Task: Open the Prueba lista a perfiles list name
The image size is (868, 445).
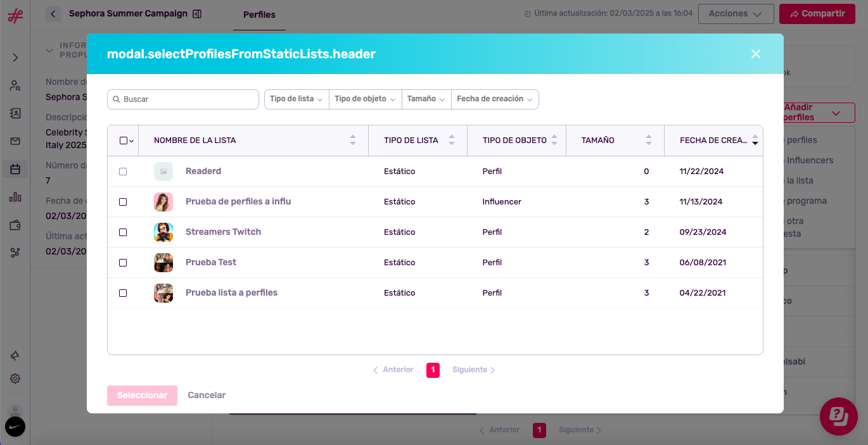Action: click(x=231, y=293)
